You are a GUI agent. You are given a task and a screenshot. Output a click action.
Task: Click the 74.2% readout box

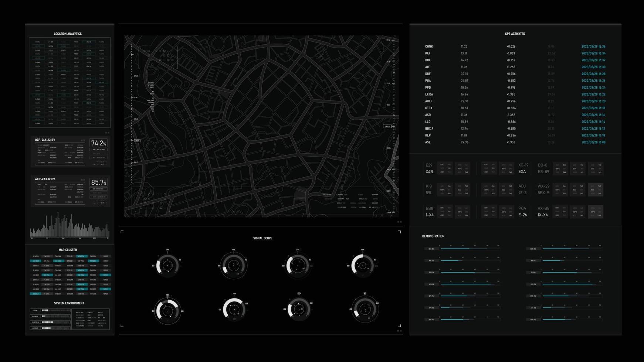98,143
